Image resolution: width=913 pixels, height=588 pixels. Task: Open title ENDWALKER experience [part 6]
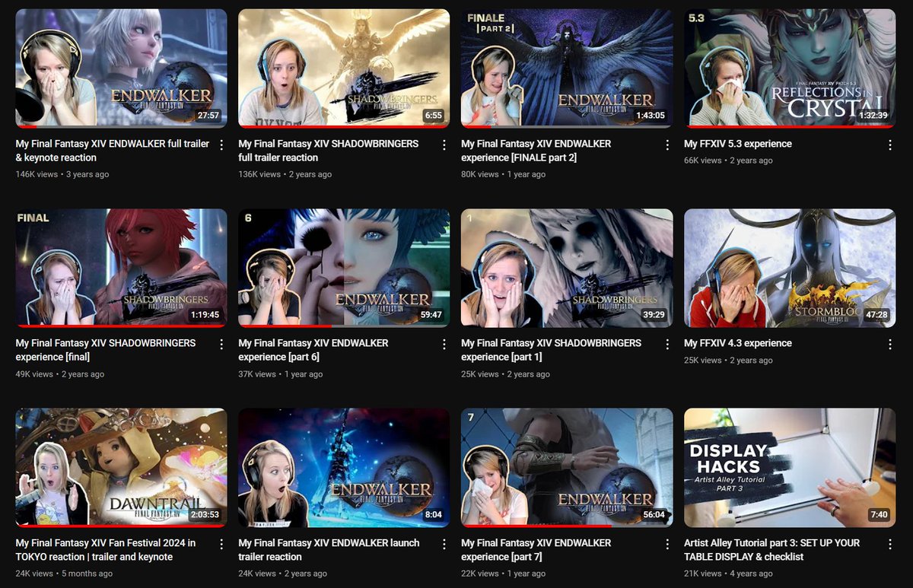point(313,350)
